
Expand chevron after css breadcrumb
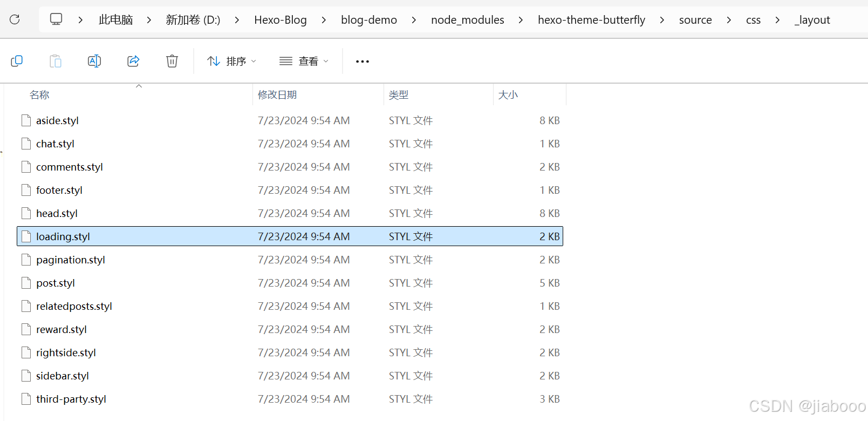[777, 20]
